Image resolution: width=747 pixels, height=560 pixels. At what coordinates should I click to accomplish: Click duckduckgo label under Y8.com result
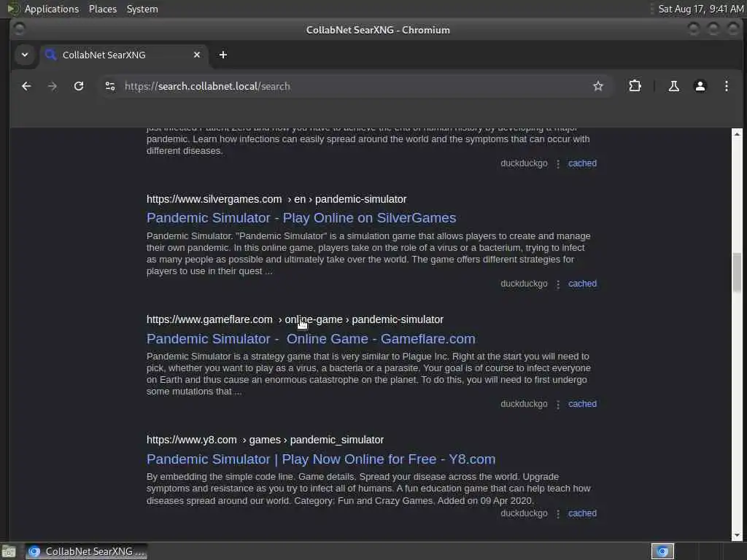tap(524, 513)
